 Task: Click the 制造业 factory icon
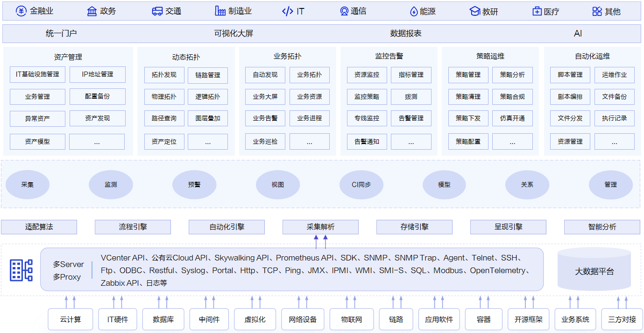tap(220, 11)
